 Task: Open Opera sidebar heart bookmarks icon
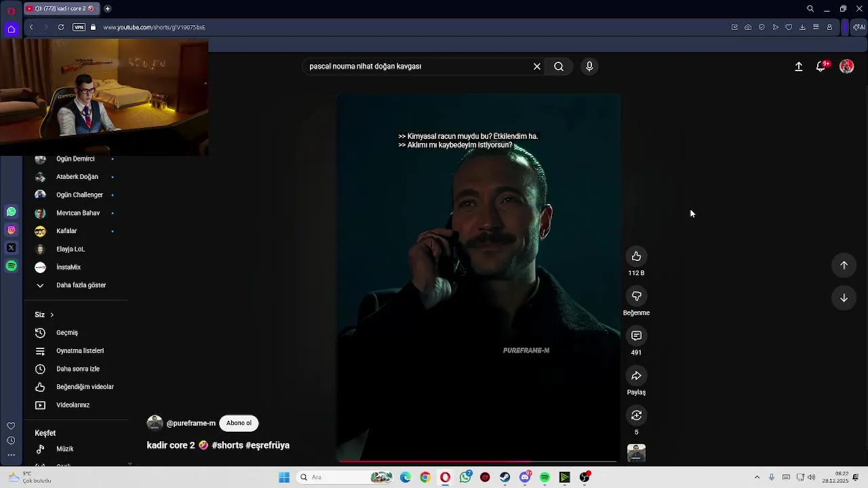[x=11, y=426]
